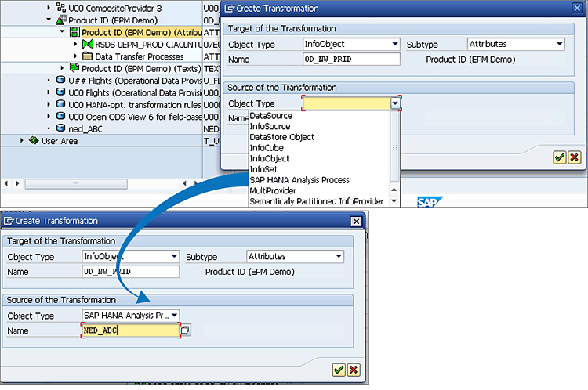
Task: Collapse the Product ID (EPM Demo) node
Action: pos(49,20)
